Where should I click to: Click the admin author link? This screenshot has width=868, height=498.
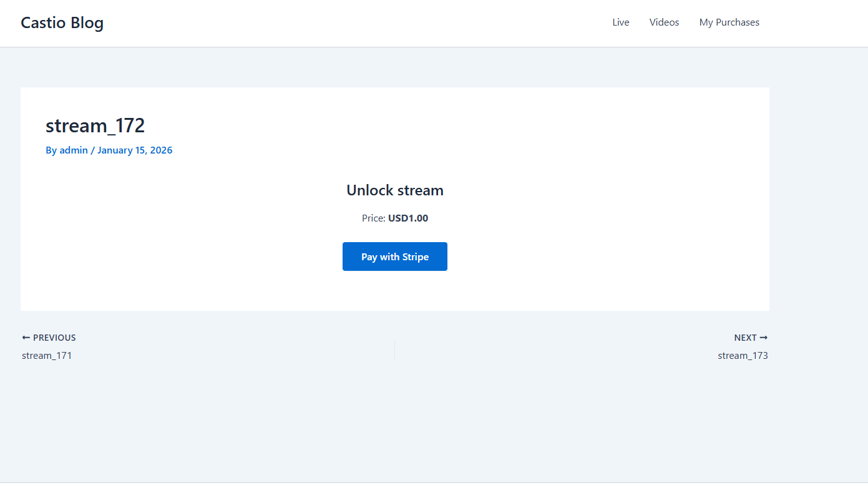(74, 150)
